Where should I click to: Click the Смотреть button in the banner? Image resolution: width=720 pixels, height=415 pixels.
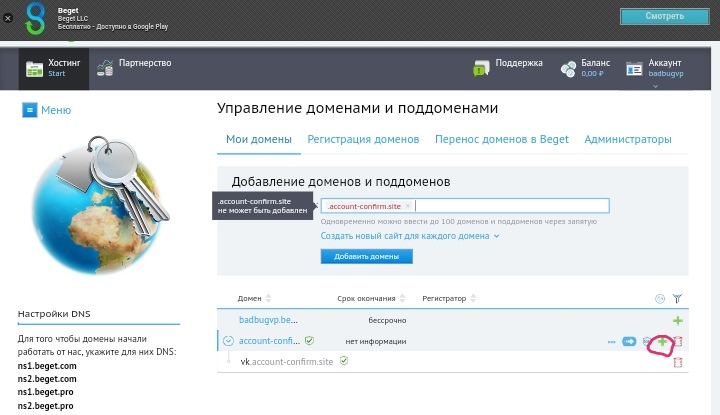tap(665, 16)
